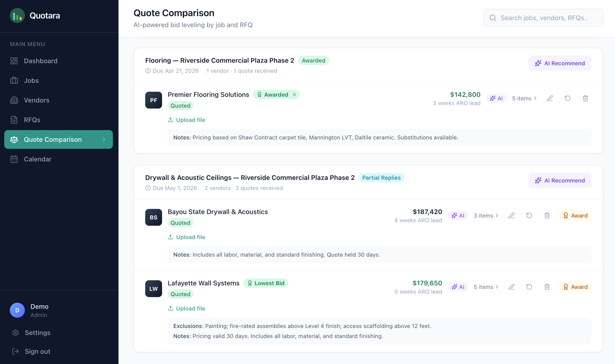Click Quoted badge under Lafayette Wall Systems
Screen dimensions: 615x364
pyautogui.click(x=180, y=294)
